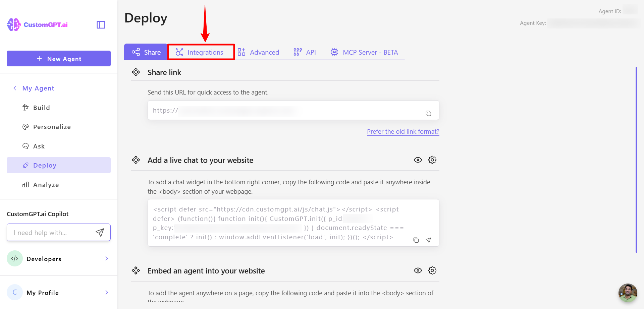Copy the live chat script code
644x309 pixels.
416,240
